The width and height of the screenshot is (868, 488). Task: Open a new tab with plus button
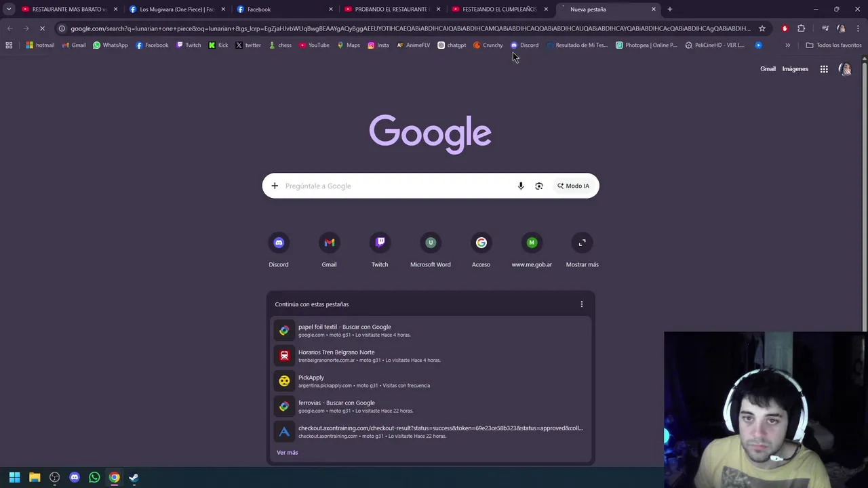[670, 9]
